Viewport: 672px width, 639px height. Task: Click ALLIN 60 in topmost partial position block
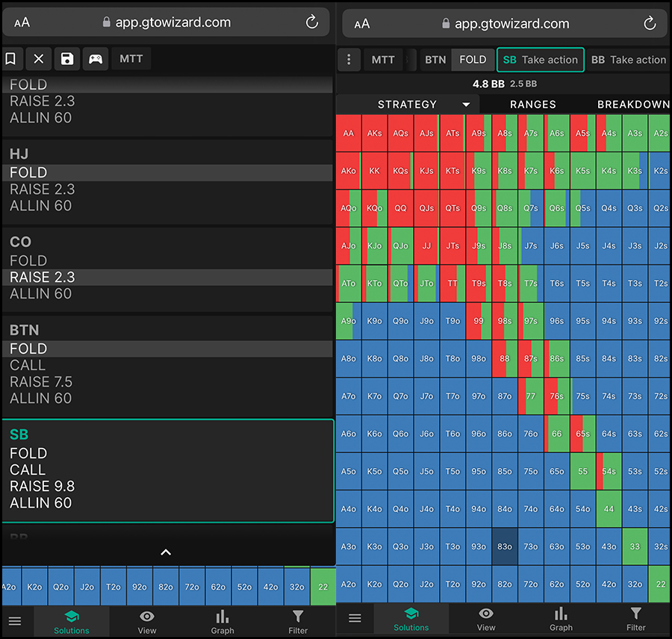coord(167,118)
